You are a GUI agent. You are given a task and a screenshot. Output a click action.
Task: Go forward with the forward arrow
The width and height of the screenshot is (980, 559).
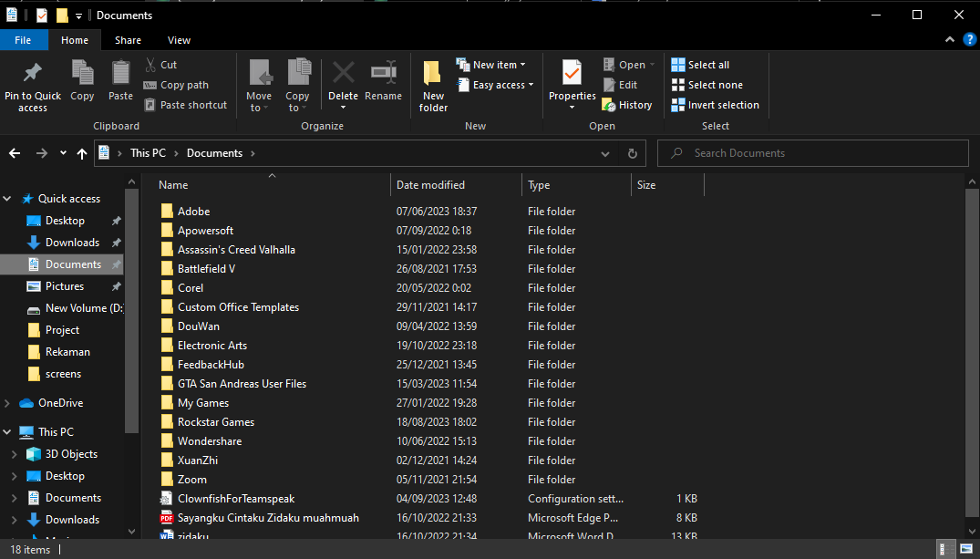tap(41, 153)
